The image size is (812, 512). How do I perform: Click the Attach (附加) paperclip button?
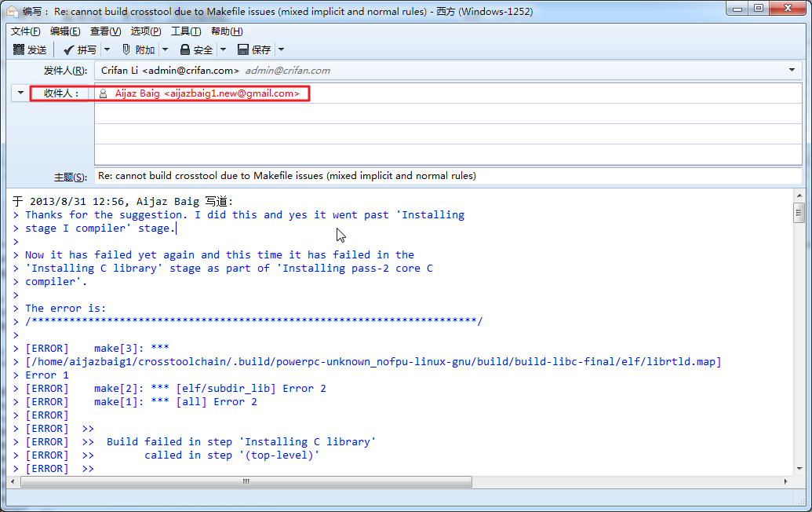[x=138, y=49]
